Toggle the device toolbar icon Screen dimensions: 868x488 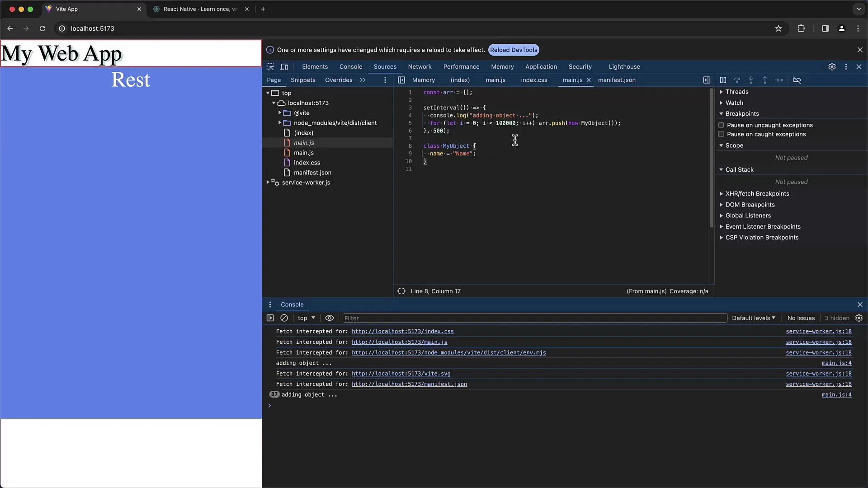[284, 67]
